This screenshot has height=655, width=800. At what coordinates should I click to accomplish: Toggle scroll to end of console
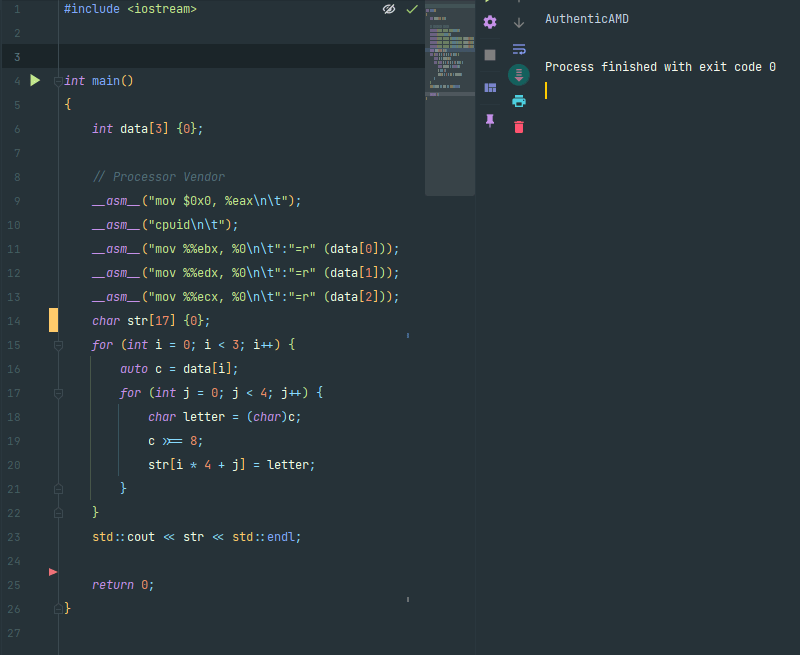coord(519,75)
